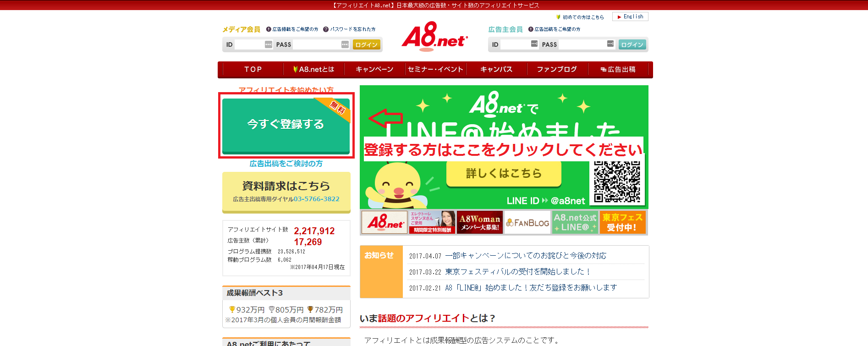Click the 23,526,512 program partnerships value
Image resolution: width=868 pixels, height=346 pixels.
291,252
